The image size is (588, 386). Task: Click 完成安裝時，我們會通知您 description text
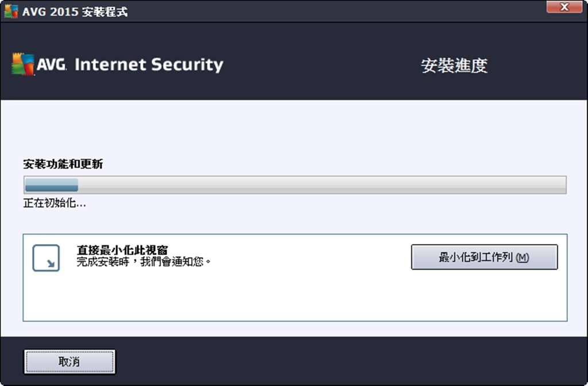pyautogui.click(x=144, y=261)
